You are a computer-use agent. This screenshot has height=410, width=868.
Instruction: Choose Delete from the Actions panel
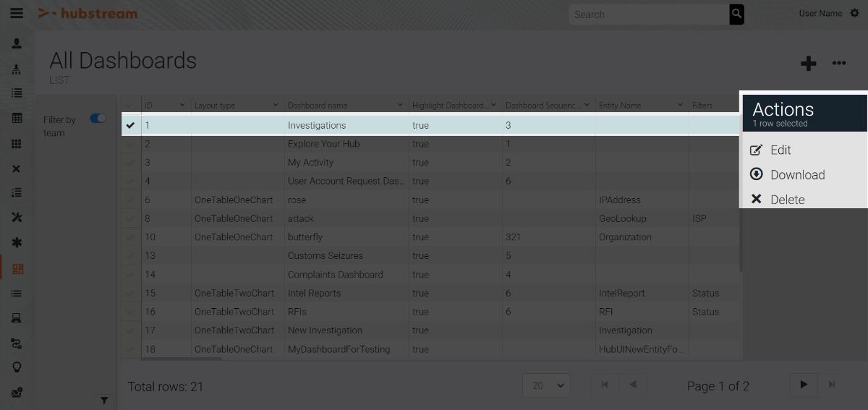[x=786, y=200]
